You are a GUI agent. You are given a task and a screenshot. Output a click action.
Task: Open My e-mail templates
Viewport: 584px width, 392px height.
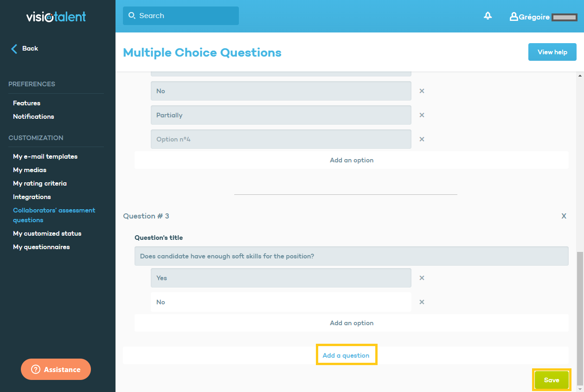(x=45, y=156)
